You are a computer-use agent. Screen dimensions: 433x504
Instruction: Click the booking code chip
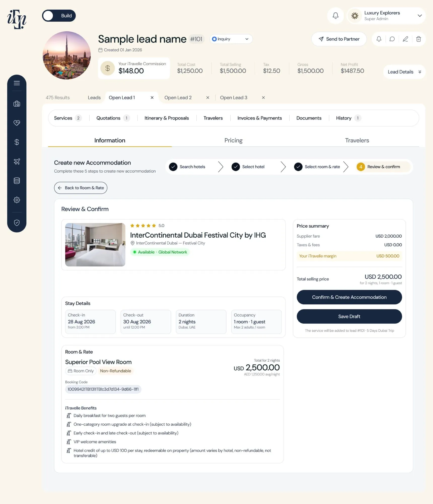point(103,389)
